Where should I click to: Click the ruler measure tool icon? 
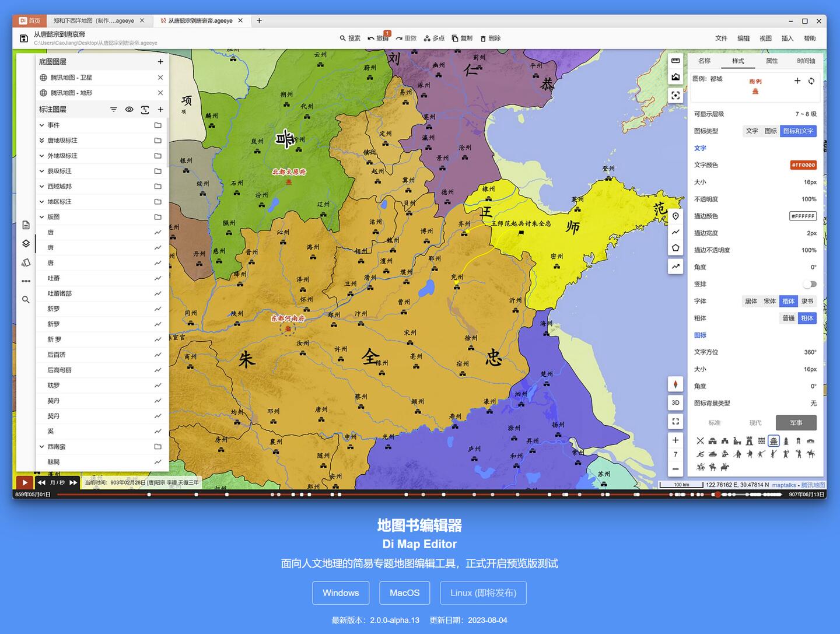point(675,61)
